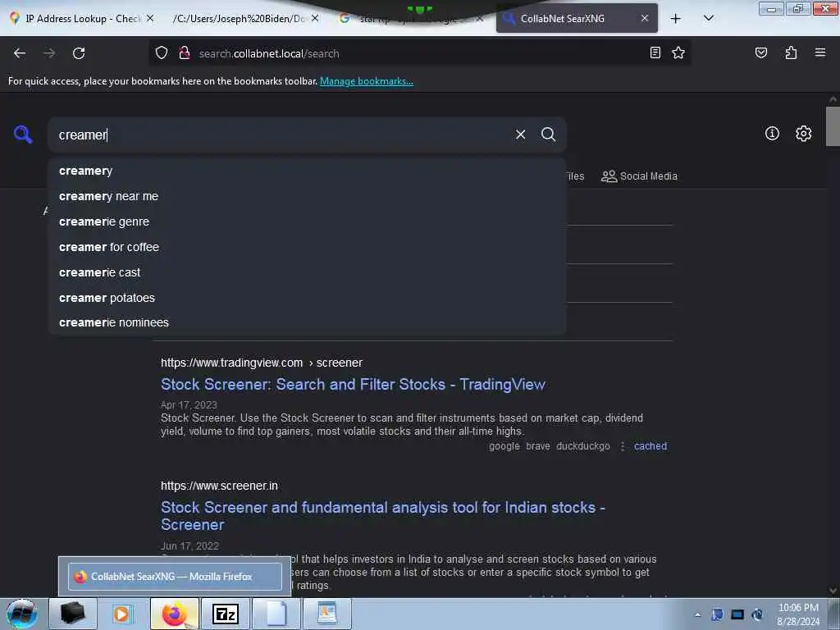The height and width of the screenshot is (630, 840).
Task: Open the Pocket save icon
Action: 760,52
